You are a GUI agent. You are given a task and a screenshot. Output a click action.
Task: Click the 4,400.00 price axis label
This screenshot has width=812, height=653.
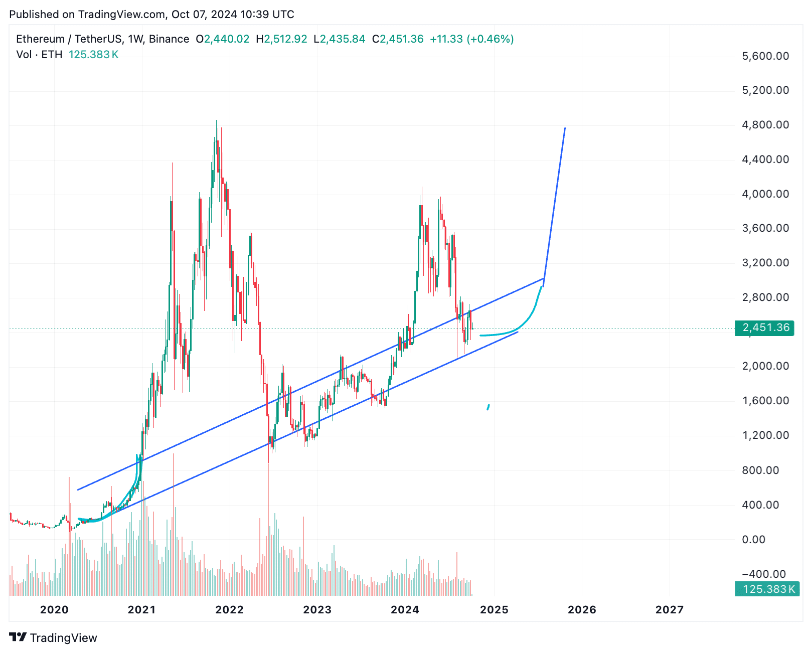coord(765,159)
